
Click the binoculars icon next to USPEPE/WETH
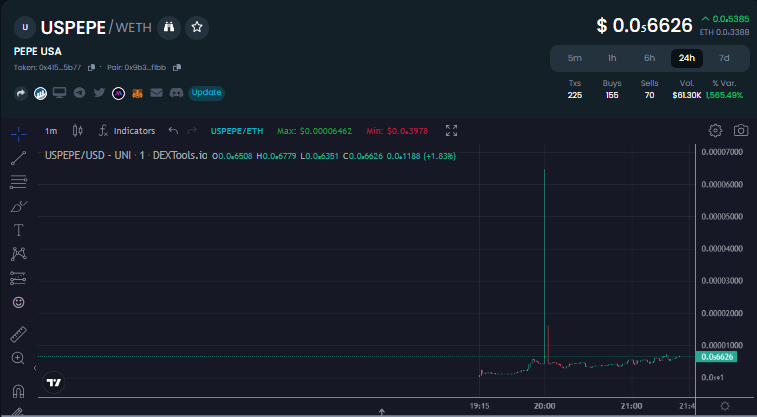pyautogui.click(x=168, y=27)
